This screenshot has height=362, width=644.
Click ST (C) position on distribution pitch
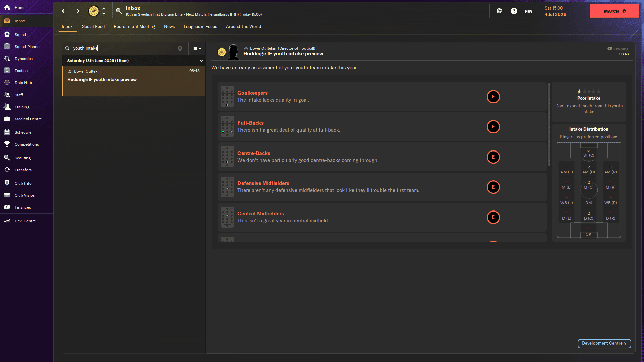[x=589, y=153]
